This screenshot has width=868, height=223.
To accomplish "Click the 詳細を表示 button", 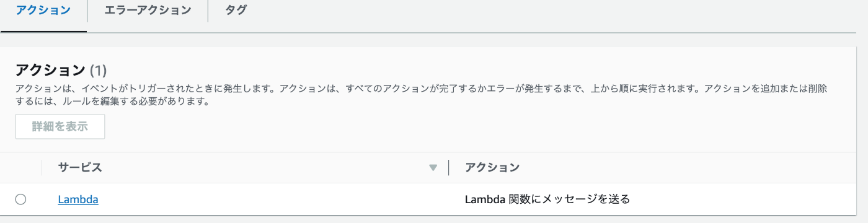I will point(60,126).
